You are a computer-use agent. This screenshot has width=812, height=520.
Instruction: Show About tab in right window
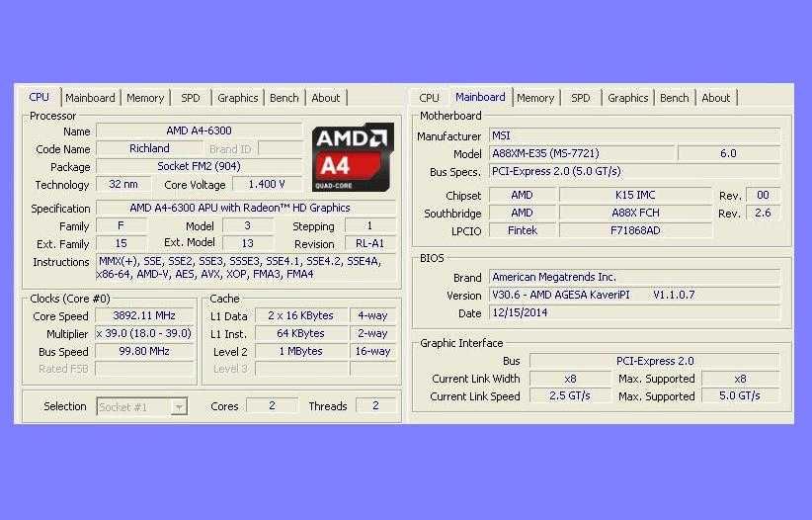tap(715, 98)
